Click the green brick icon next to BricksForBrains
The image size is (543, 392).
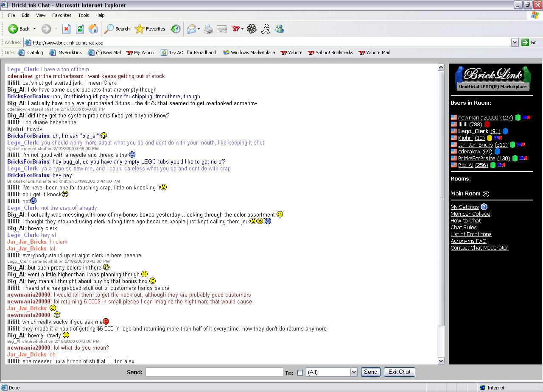(x=515, y=158)
